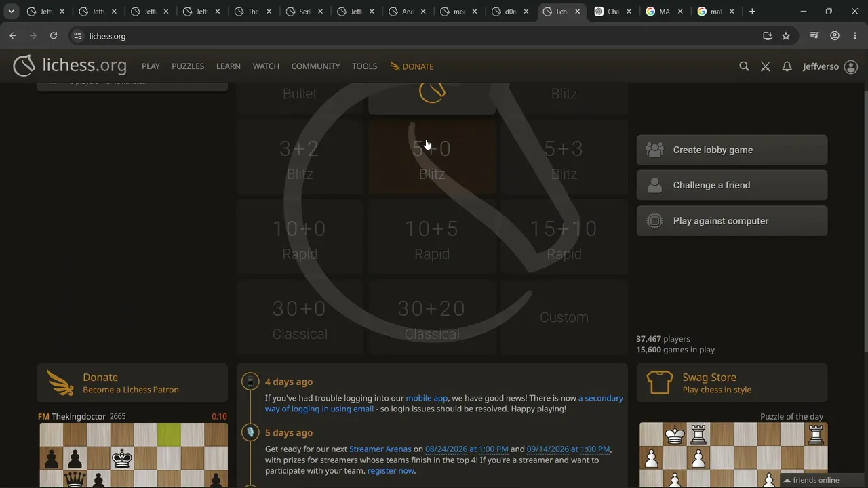
Task: View site information icon in address bar
Action: [77, 36]
